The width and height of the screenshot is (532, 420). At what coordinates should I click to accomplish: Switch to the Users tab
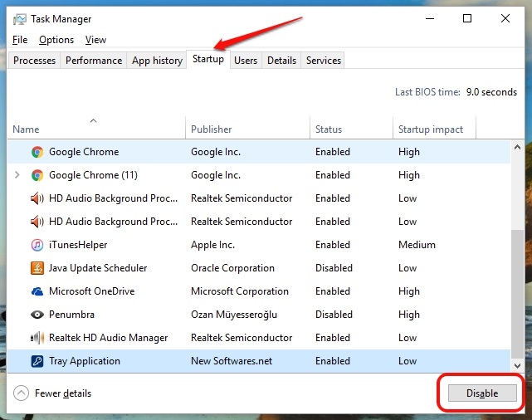[246, 61]
